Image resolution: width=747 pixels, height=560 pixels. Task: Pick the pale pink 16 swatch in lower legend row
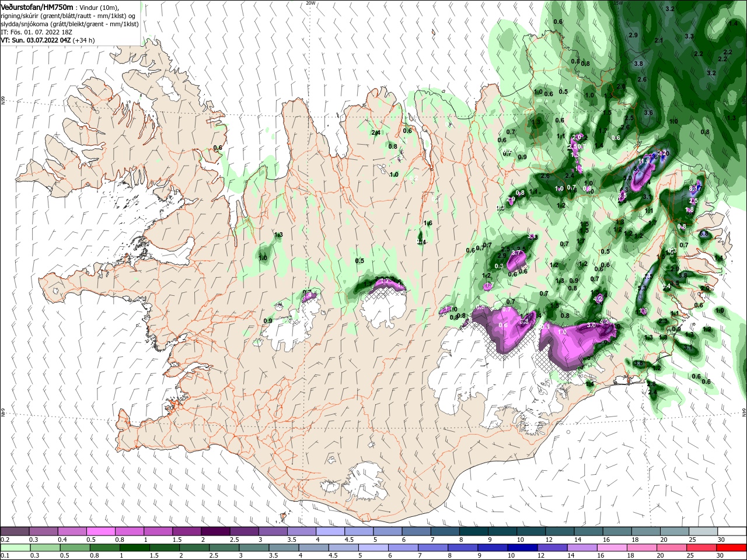612,548
